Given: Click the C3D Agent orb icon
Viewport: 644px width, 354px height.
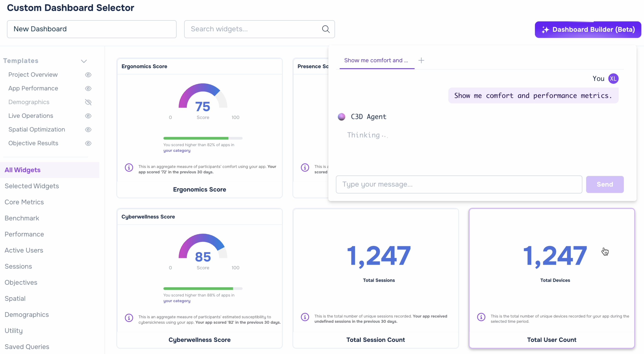Looking at the screenshot, I should (341, 117).
